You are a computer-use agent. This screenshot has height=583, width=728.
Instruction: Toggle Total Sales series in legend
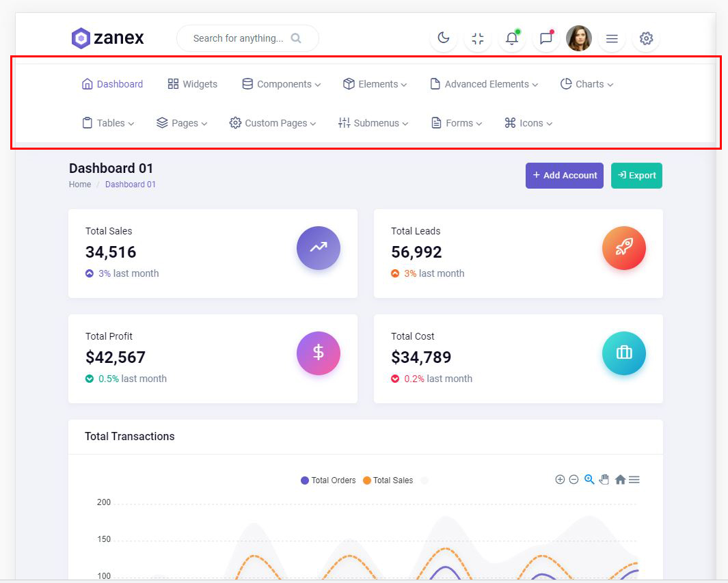[x=388, y=480]
